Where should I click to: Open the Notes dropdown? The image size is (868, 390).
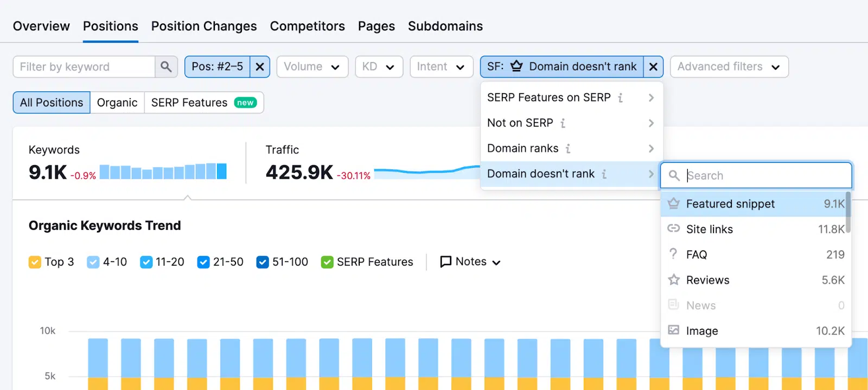(x=470, y=262)
